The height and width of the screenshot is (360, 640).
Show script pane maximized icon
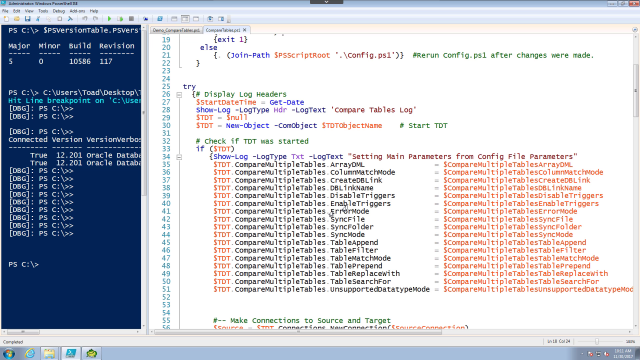pyautogui.click(x=196, y=19)
